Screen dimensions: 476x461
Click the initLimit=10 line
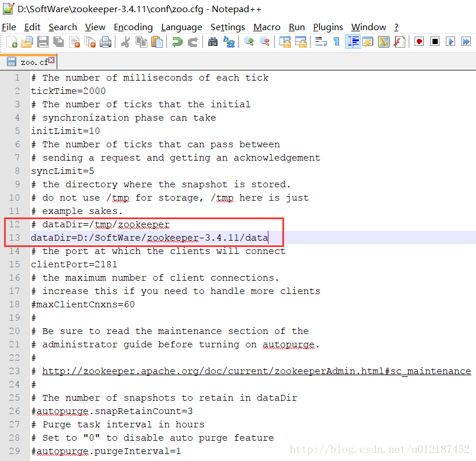point(66,131)
